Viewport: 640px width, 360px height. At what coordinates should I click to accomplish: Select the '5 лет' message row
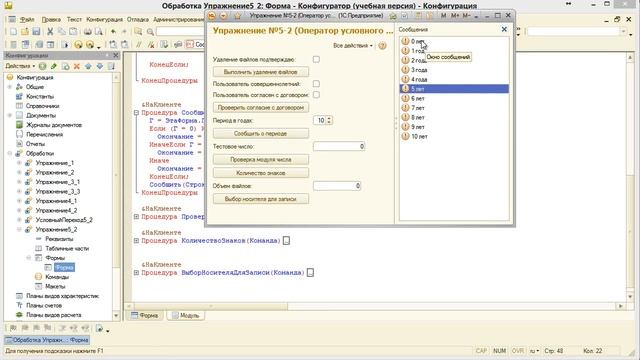click(454, 89)
